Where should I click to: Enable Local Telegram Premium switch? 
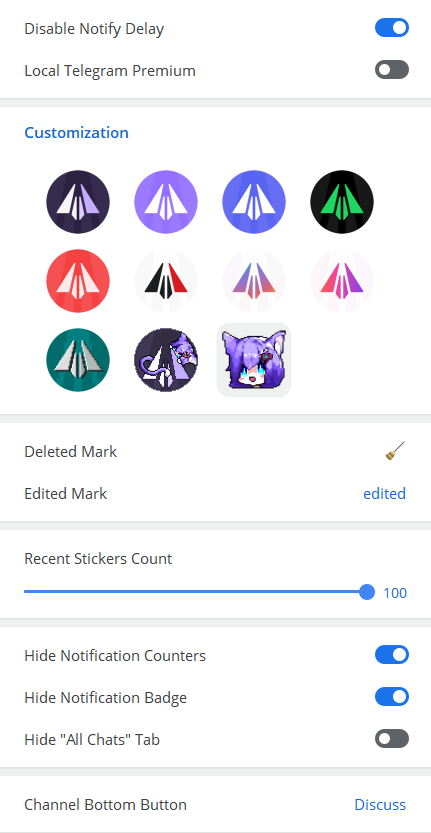coord(392,70)
